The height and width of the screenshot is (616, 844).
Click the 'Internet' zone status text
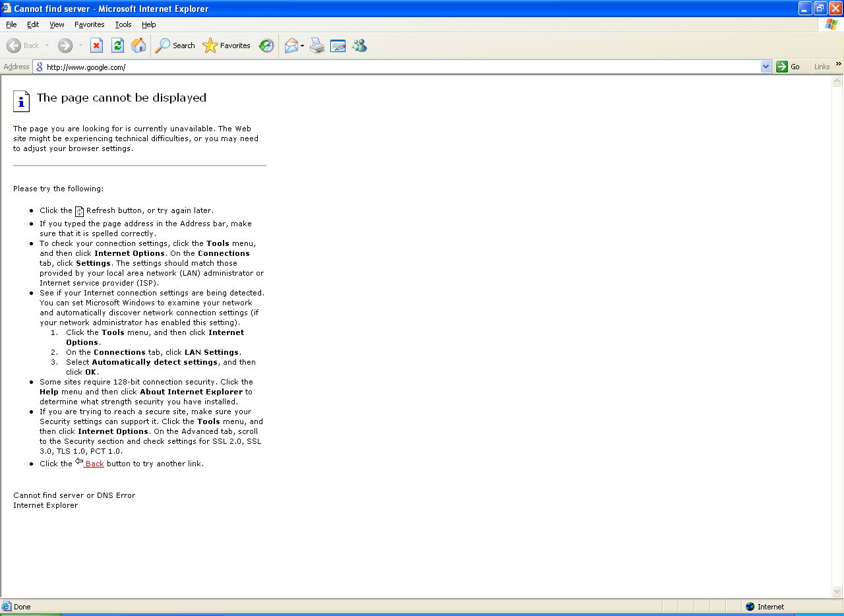pyautogui.click(x=771, y=607)
